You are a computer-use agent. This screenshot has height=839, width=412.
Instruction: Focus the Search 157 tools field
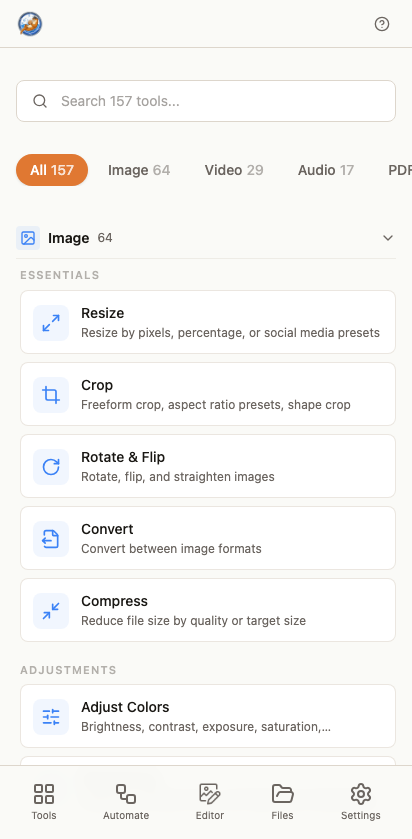pos(206,101)
